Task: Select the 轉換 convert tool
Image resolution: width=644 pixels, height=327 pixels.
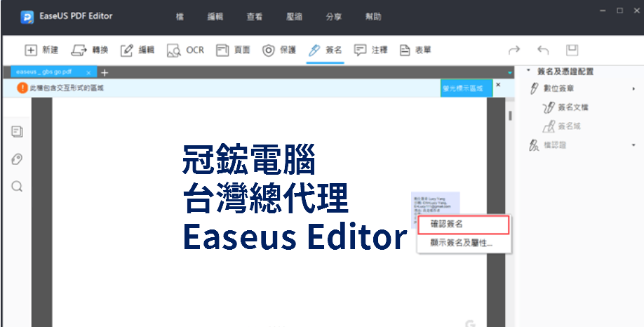Action: (90, 50)
